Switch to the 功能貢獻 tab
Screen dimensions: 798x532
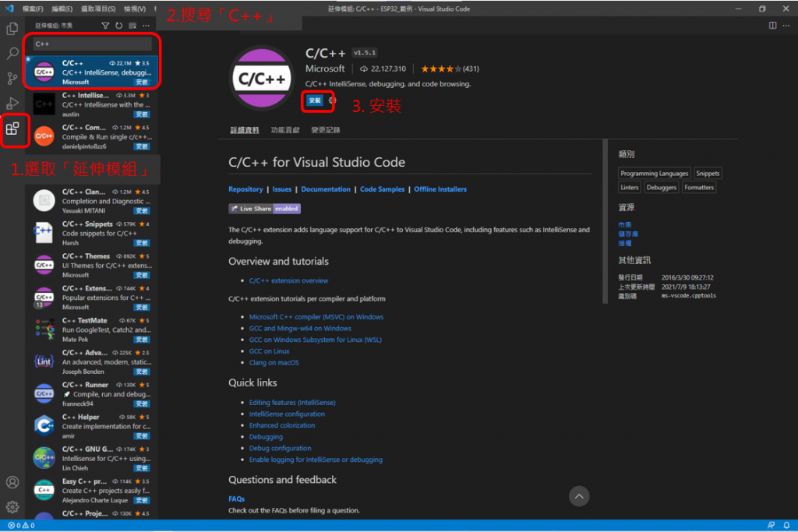(x=285, y=130)
